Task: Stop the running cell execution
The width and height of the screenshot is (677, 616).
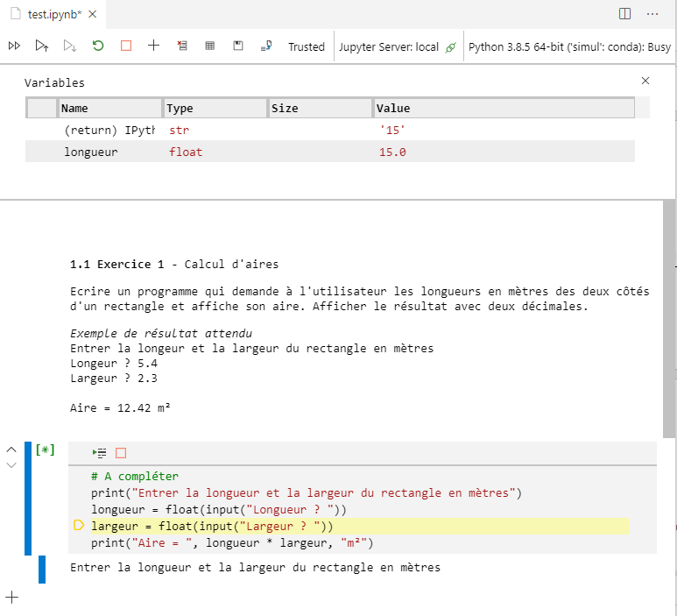Action: click(x=121, y=453)
